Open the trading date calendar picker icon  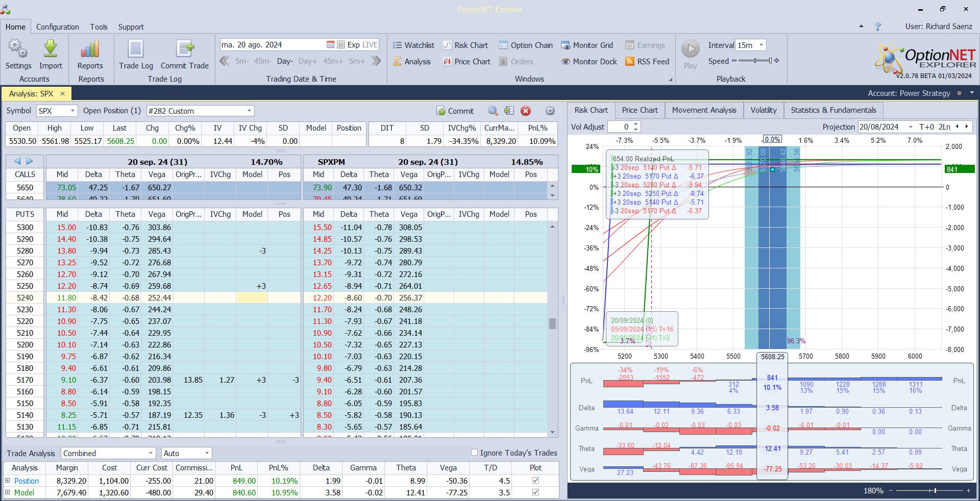[x=330, y=45]
